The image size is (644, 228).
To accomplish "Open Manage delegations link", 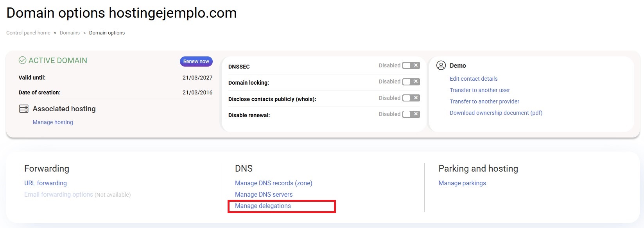I will point(263,206).
